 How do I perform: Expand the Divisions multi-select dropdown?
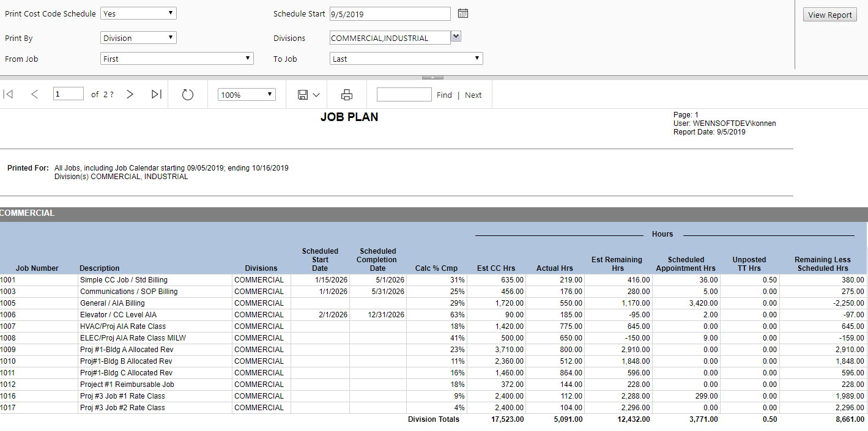[456, 37]
